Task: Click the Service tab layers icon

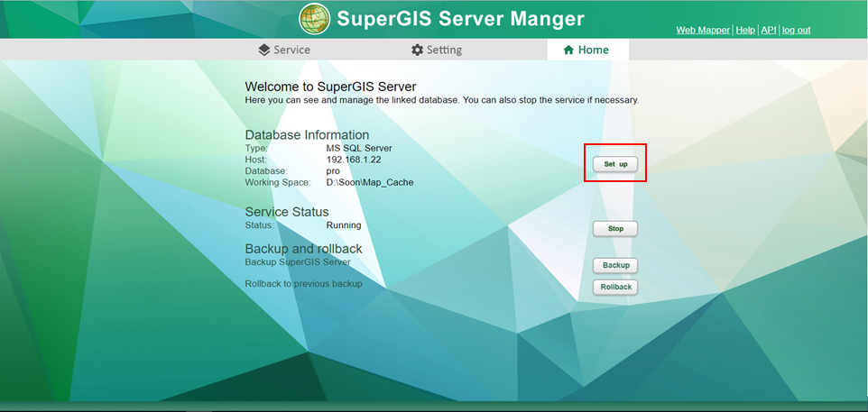Action: click(x=264, y=50)
